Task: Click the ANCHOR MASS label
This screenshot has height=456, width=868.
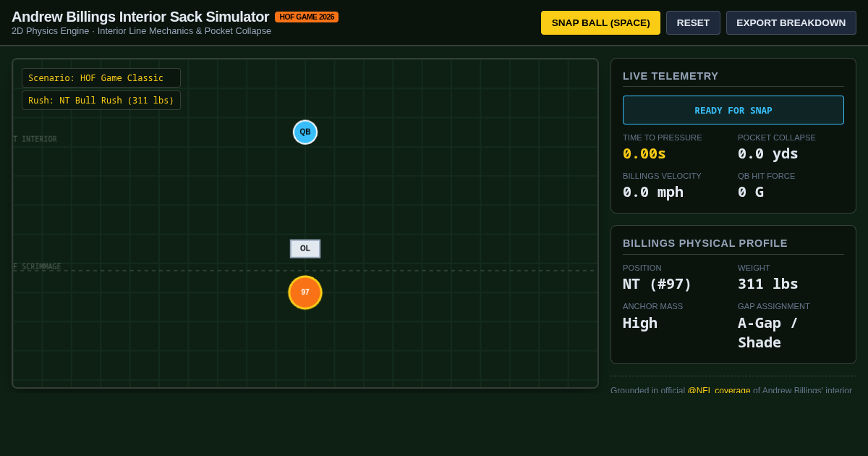Action: pos(652,306)
